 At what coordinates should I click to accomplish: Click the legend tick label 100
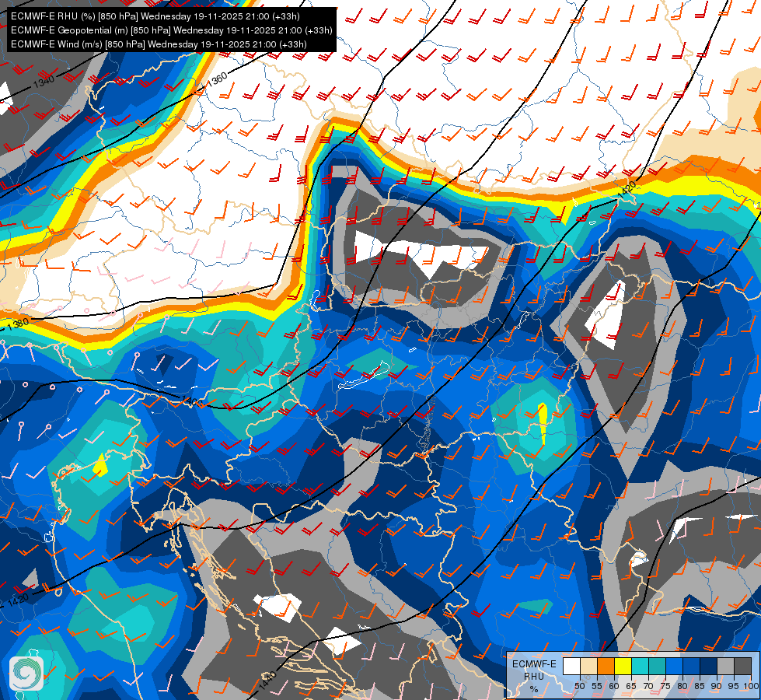tap(751, 686)
